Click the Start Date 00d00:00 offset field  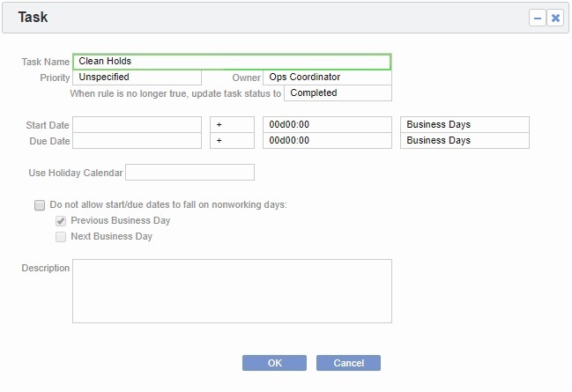point(327,125)
